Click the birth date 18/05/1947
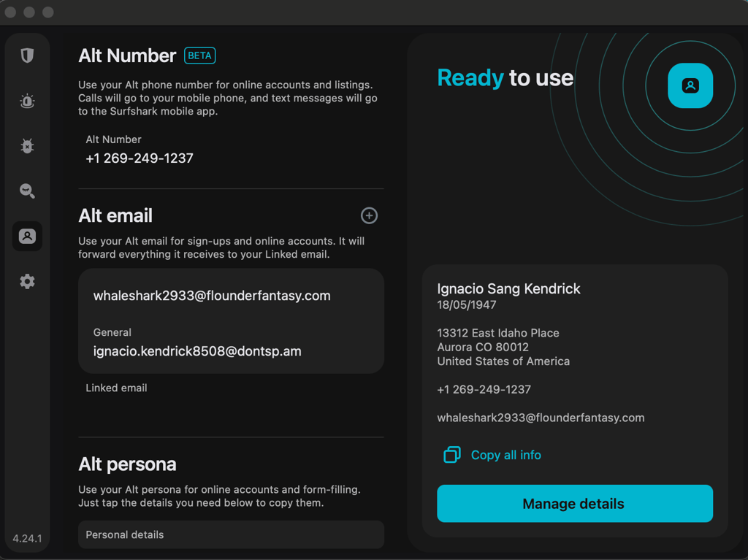 pos(467,304)
